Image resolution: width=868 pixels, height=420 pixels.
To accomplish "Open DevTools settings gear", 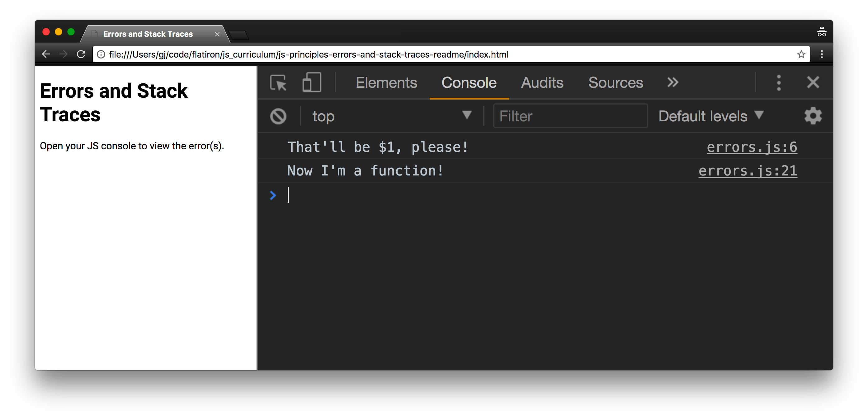I will [813, 116].
